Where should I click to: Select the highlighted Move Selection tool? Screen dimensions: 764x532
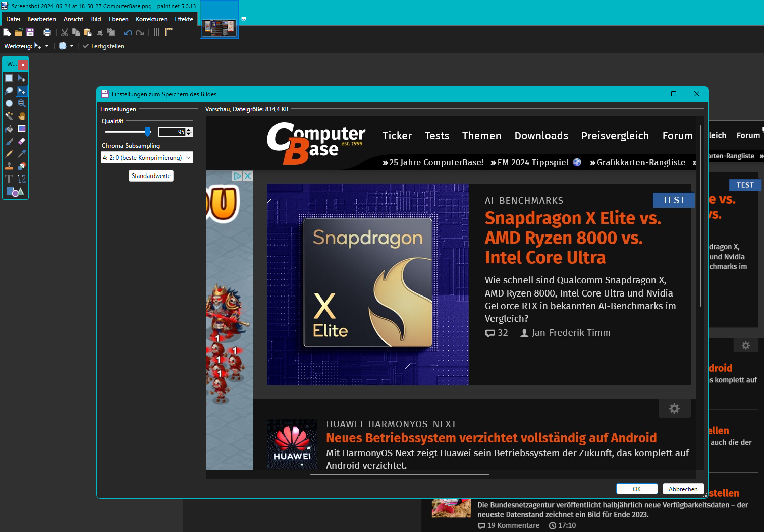point(22,90)
